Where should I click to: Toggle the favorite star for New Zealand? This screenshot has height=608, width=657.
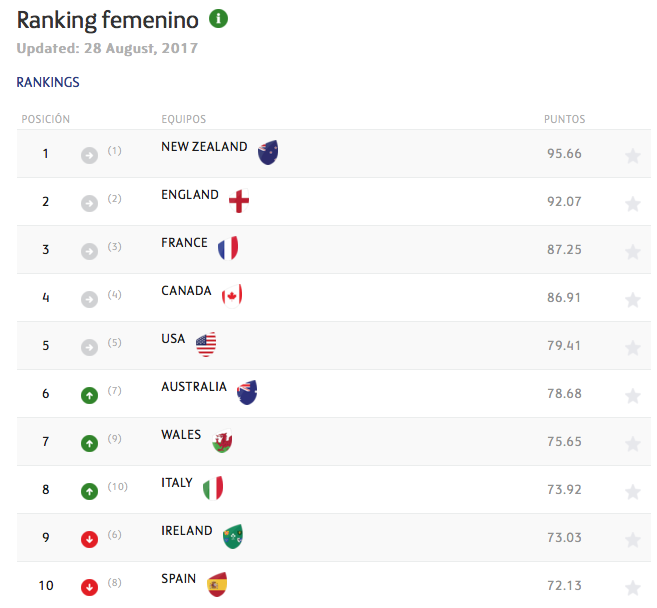point(632,155)
